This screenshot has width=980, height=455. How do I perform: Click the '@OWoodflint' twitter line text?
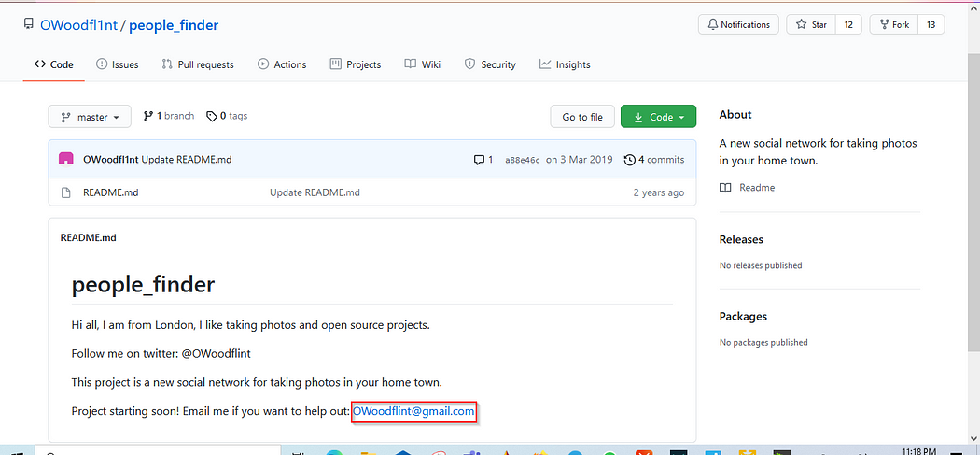(217, 353)
